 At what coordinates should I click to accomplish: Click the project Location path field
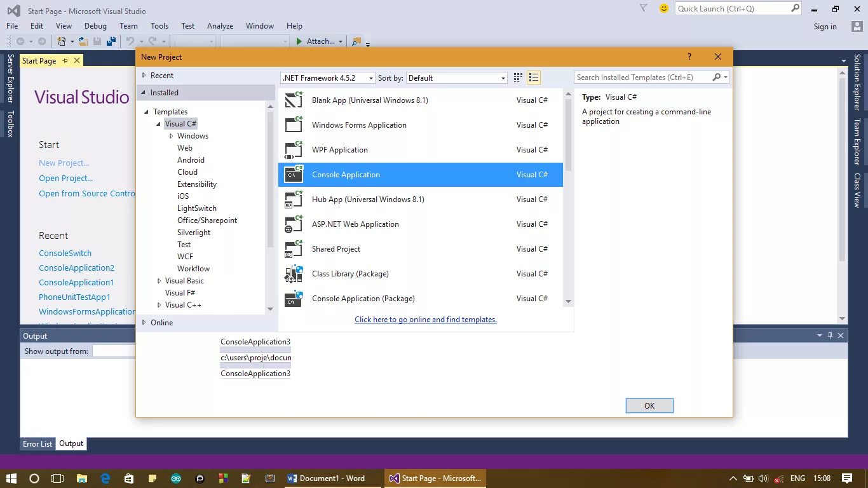(255, 358)
